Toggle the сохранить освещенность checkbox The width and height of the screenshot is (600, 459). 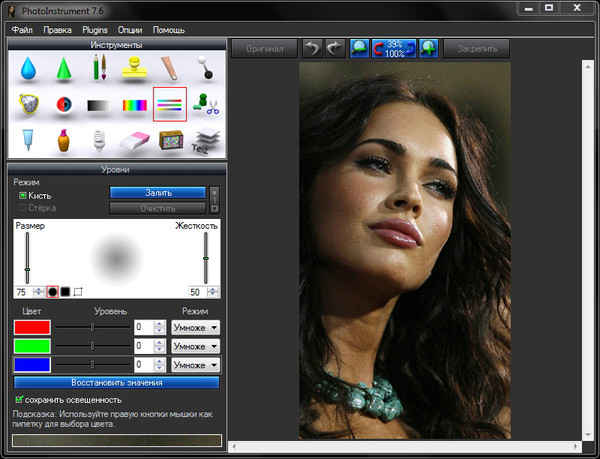[20, 399]
